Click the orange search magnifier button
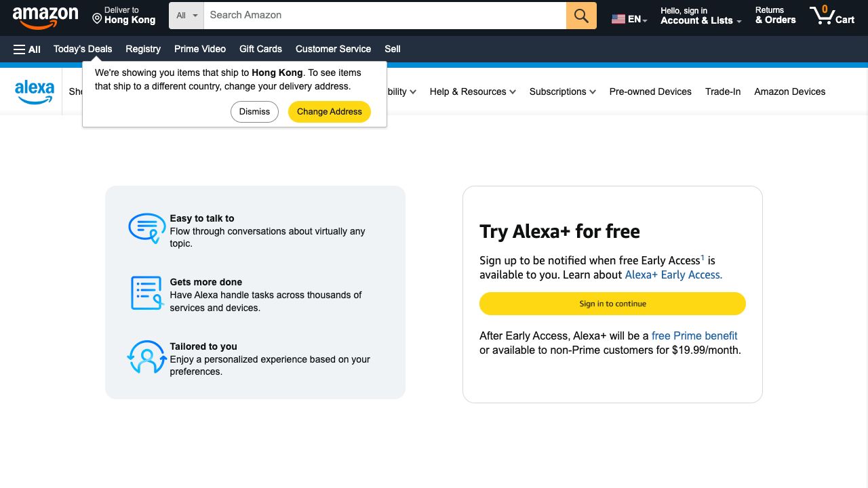Viewport: 868px width, 488px height. (x=581, y=16)
